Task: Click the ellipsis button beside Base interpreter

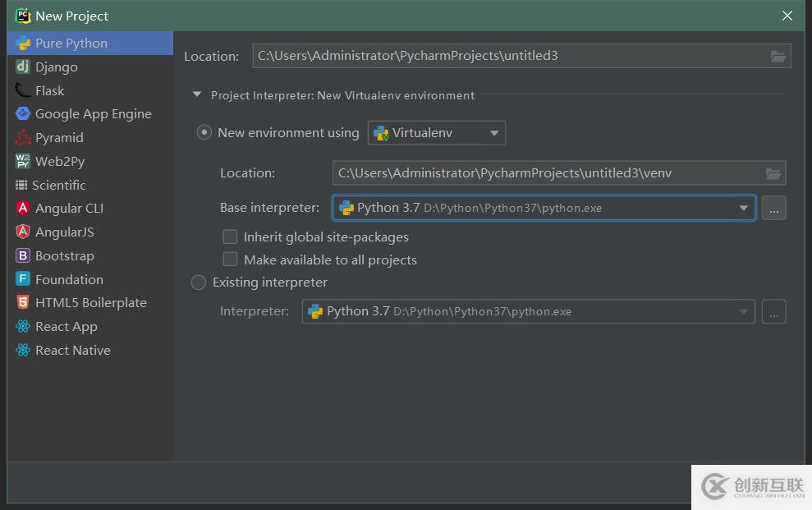Action: 773,208
